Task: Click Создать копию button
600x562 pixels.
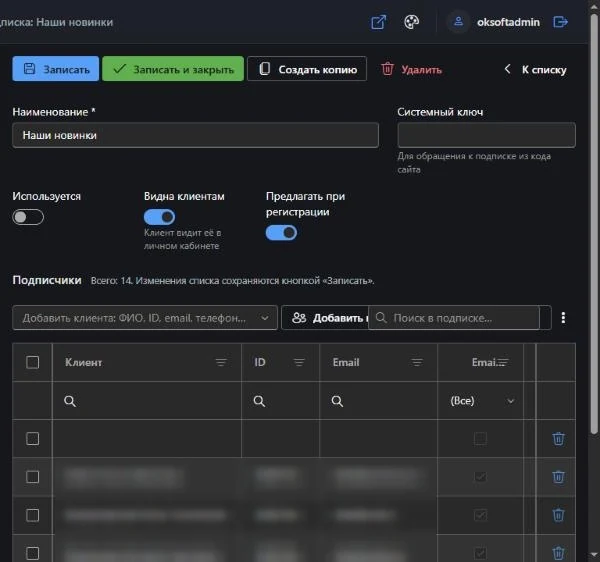Action: (307, 69)
